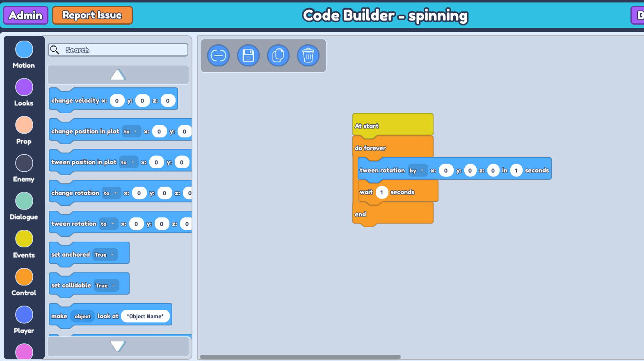Viewport: 644px width, 361px height.
Task: Click the save floppy disk icon
Action: 248,55
